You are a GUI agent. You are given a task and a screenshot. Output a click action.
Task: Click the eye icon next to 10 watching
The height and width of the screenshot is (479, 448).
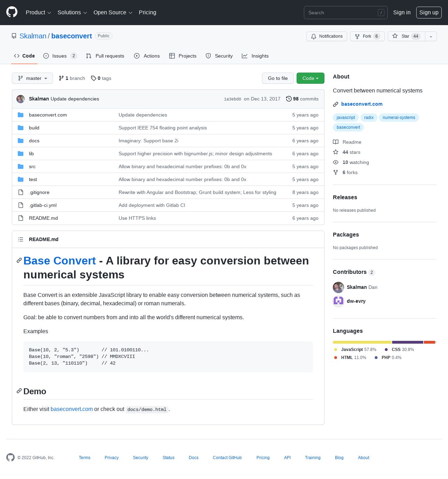[x=336, y=162]
